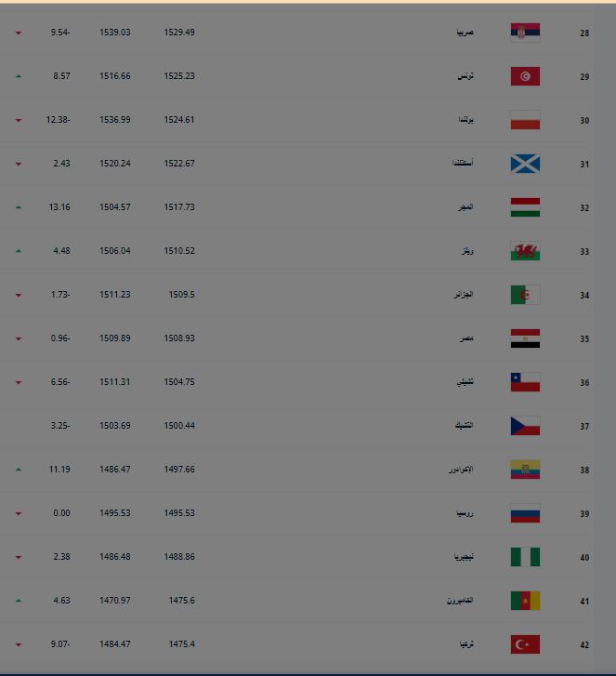
Task: Click rank number 36 for Chile
Action: (x=584, y=383)
